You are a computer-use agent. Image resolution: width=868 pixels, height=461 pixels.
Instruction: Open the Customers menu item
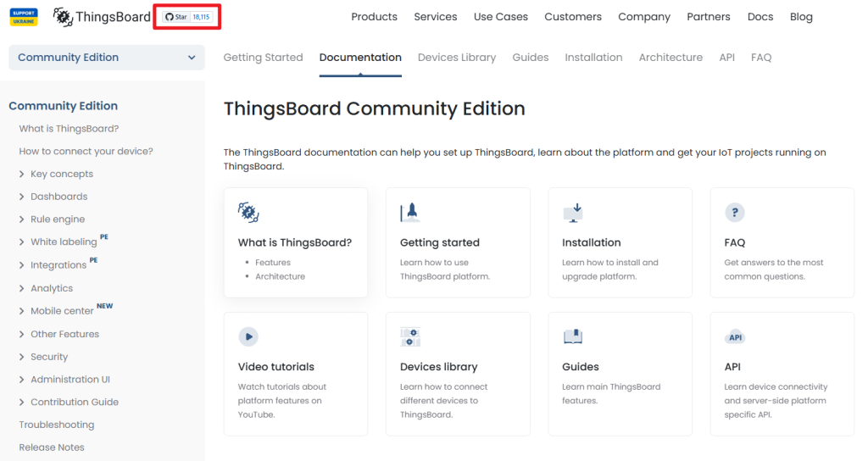tap(573, 17)
